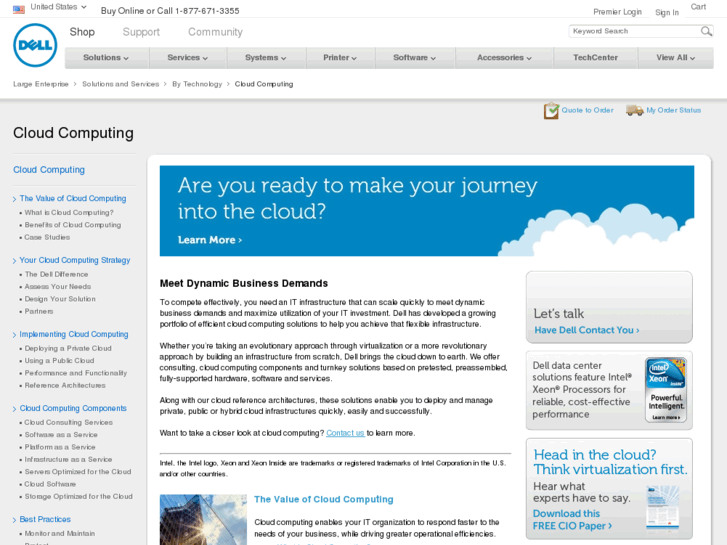727x545 pixels.
Task: Open Monitor and Maintain sidebar link
Action: [x=60, y=533]
